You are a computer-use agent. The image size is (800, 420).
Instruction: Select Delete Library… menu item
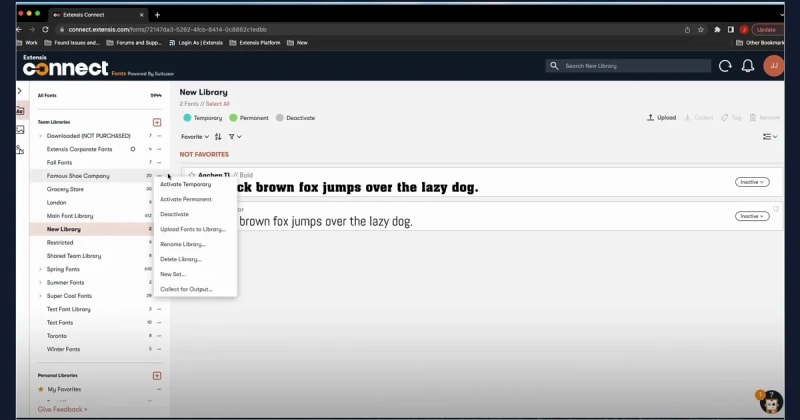tap(181, 259)
